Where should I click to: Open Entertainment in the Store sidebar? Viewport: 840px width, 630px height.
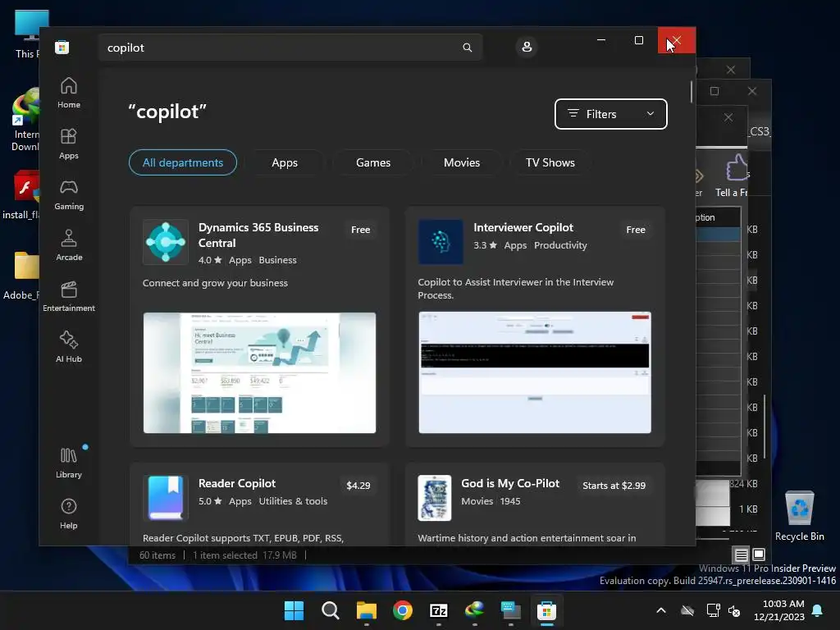click(x=69, y=296)
